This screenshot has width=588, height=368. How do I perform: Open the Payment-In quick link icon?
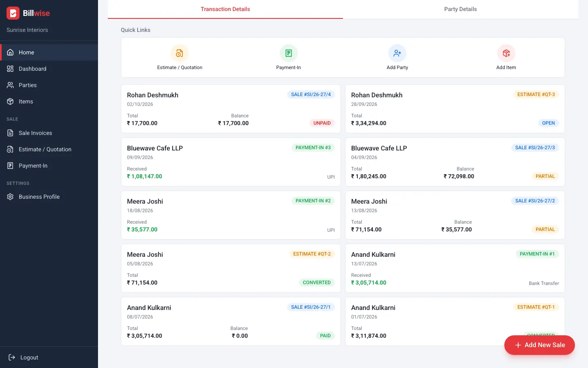pyautogui.click(x=289, y=53)
